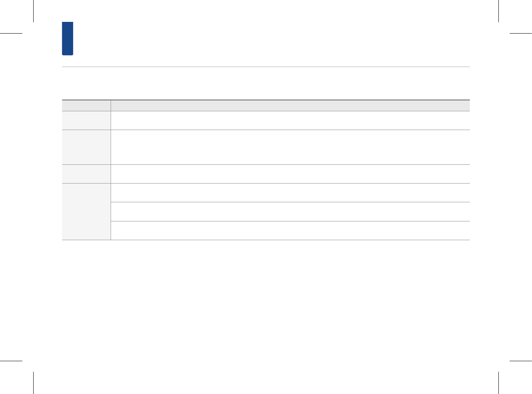Select the tall second row's label cell

coord(86,147)
